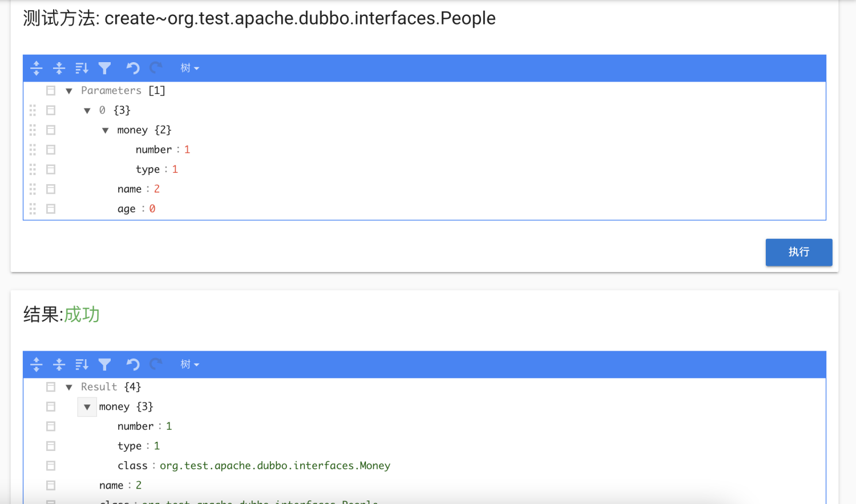Expand all fields in the result editor
The width and height of the screenshot is (856, 504).
tap(37, 364)
